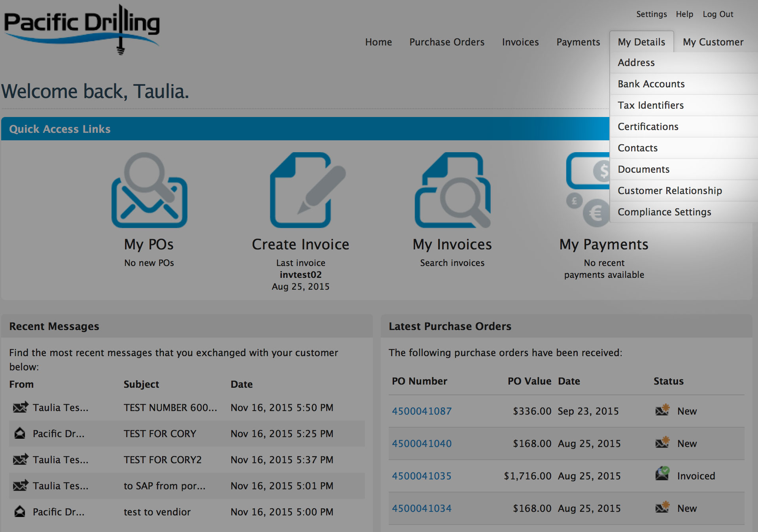This screenshot has width=758, height=532.
Task: Click message icon for TEST FOR CORY2 row
Action: click(x=20, y=459)
